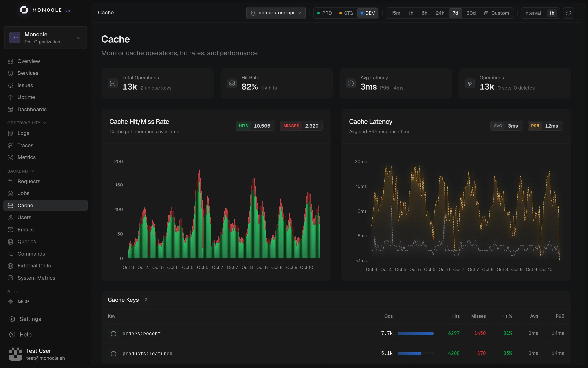Click the Emails envelope icon

tap(10, 230)
